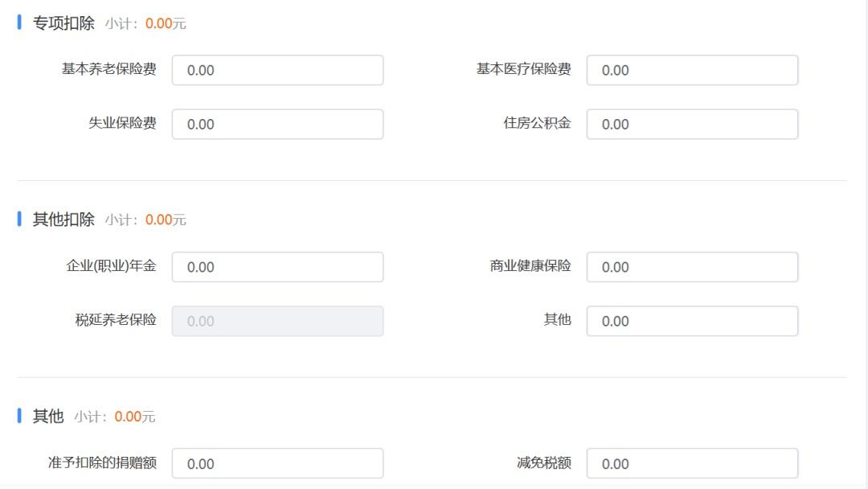The image size is (868, 489).
Task: Click the 其他扣除 section heading
Action: (x=63, y=220)
